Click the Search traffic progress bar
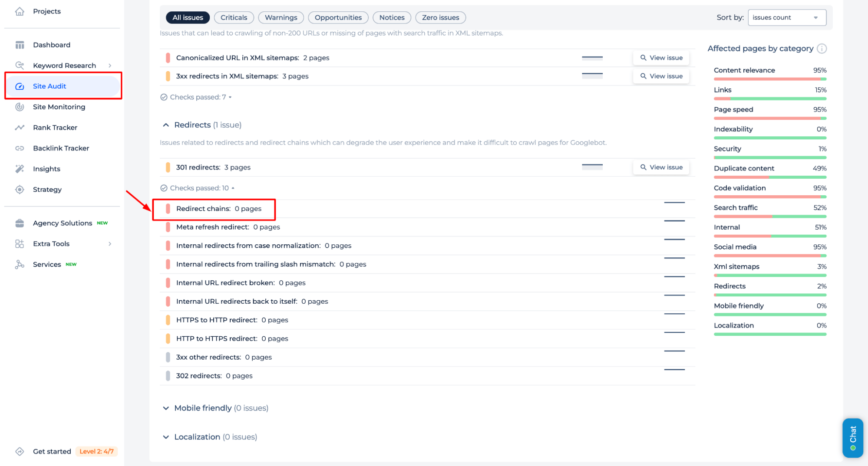The image size is (868, 466). point(770,217)
